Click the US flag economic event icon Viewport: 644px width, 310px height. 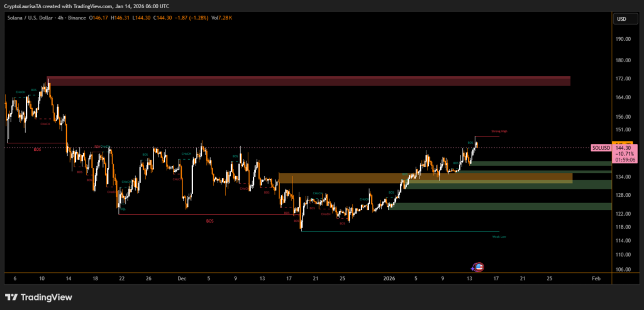point(479,267)
